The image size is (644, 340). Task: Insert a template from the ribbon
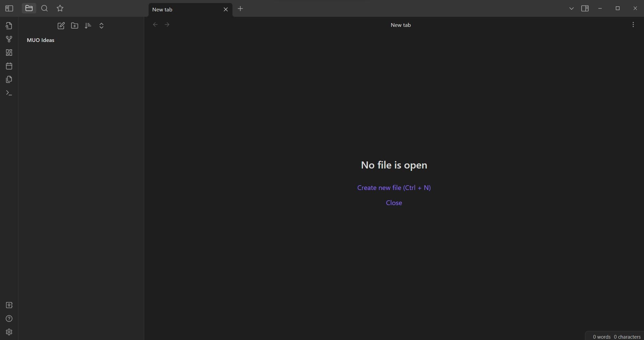(x=9, y=80)
